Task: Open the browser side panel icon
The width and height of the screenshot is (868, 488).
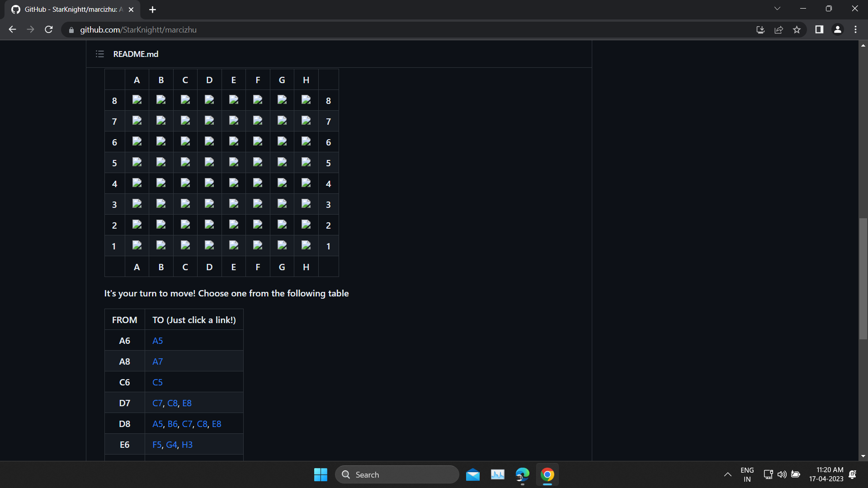Action: click(x=819, y=29)
